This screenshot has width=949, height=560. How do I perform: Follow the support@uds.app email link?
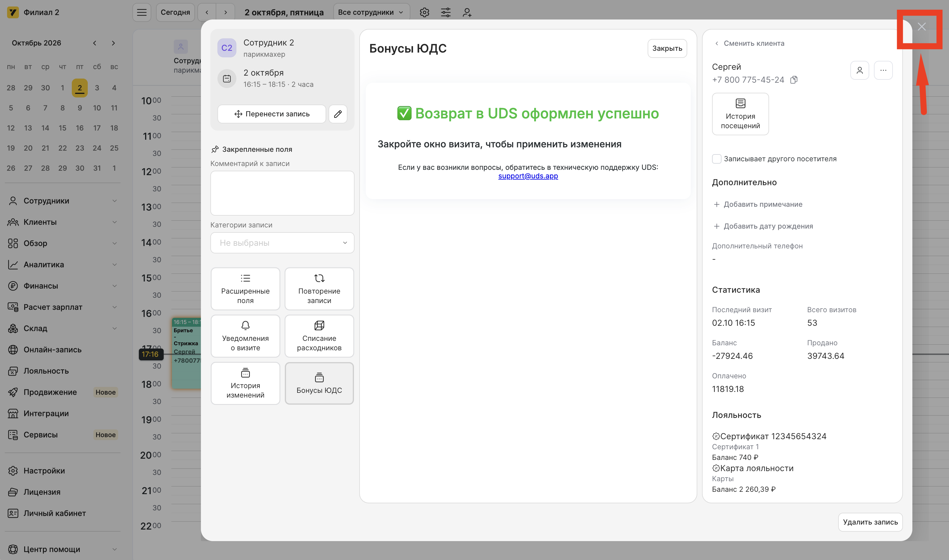click(x=528, y=176)
